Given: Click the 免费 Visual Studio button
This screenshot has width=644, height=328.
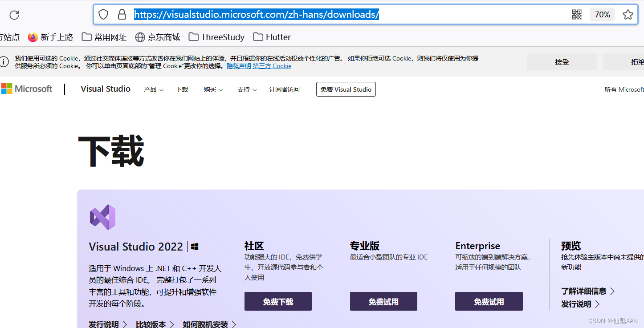Looking at the screenshot, I should (x=346, y=89).
